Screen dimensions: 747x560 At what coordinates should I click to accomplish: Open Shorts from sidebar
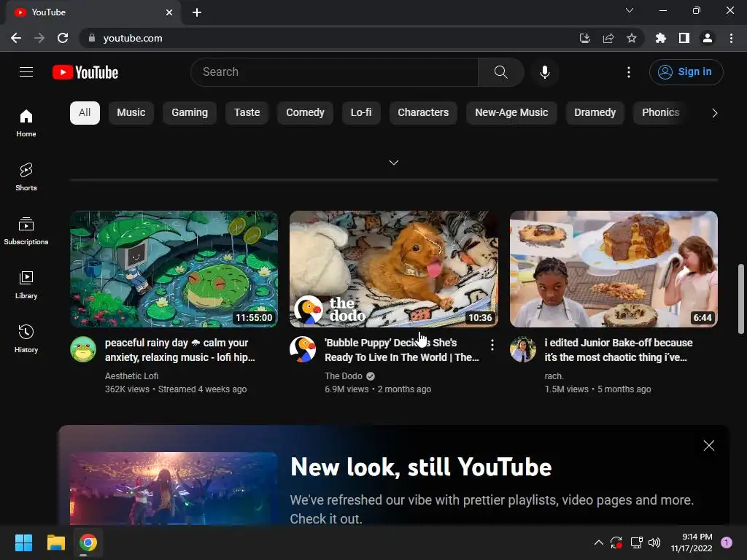(x=26, y=176)
